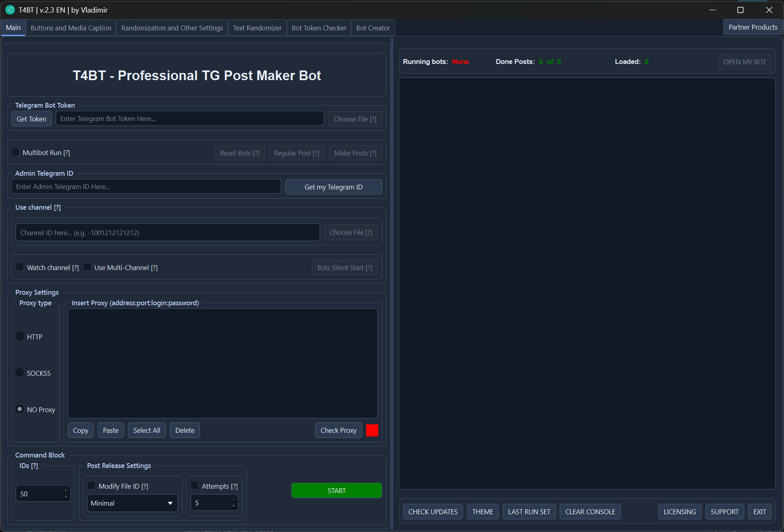784x532 pixels.
Task: Focus the Channel ID input field
Action: [168, 233]
